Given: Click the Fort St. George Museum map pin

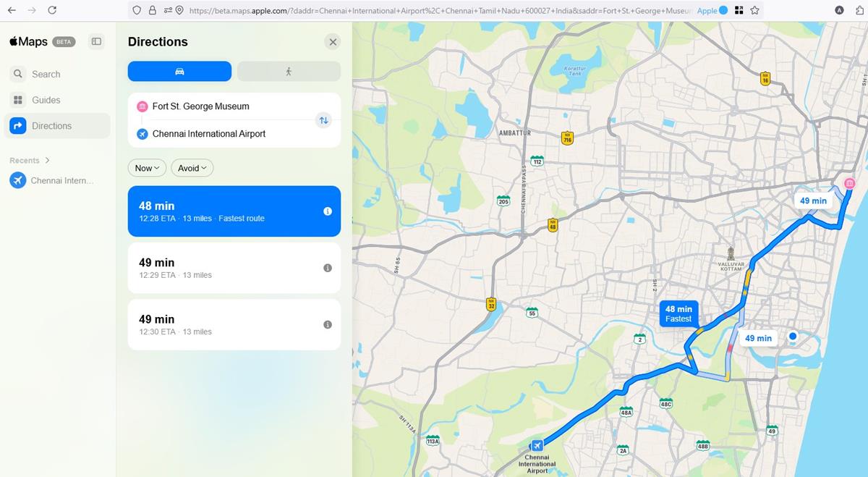Looking at the screenshot, I should [849, 183].
